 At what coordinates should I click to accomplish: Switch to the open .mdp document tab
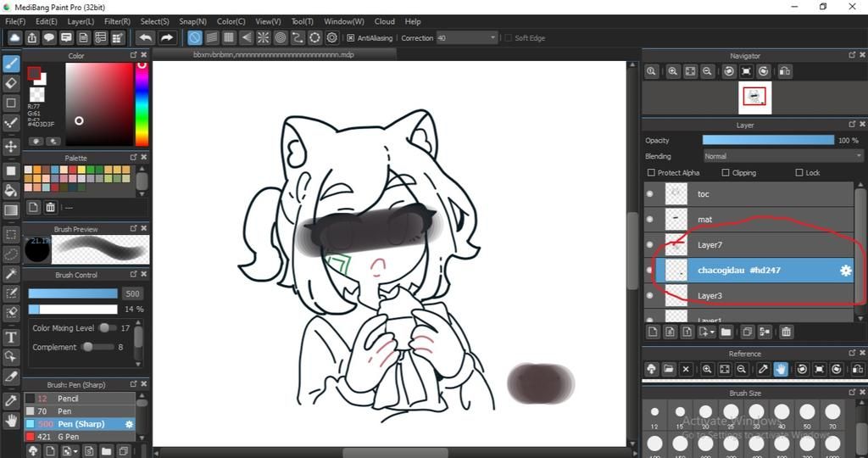tap(274, 55)
